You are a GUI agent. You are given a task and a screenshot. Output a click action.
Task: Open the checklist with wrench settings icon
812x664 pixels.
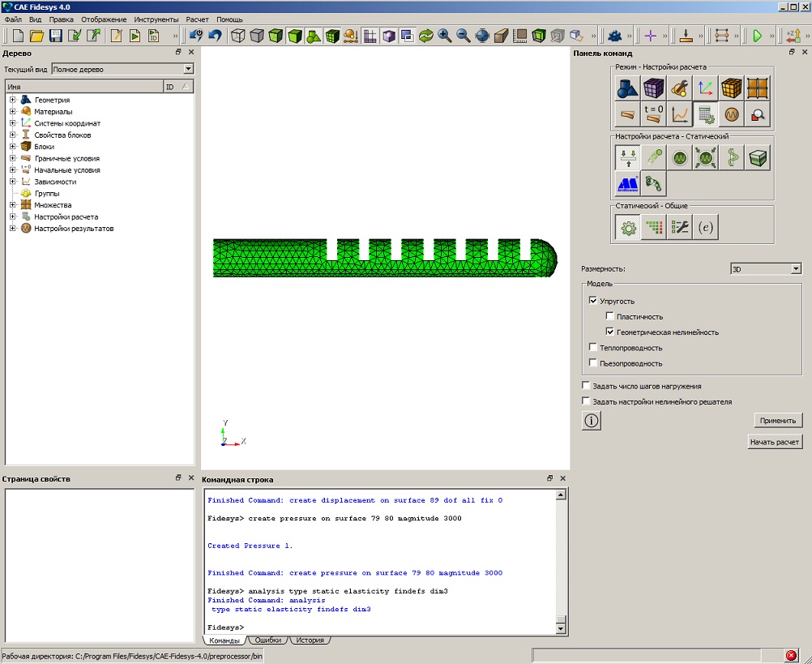point(679,227)
